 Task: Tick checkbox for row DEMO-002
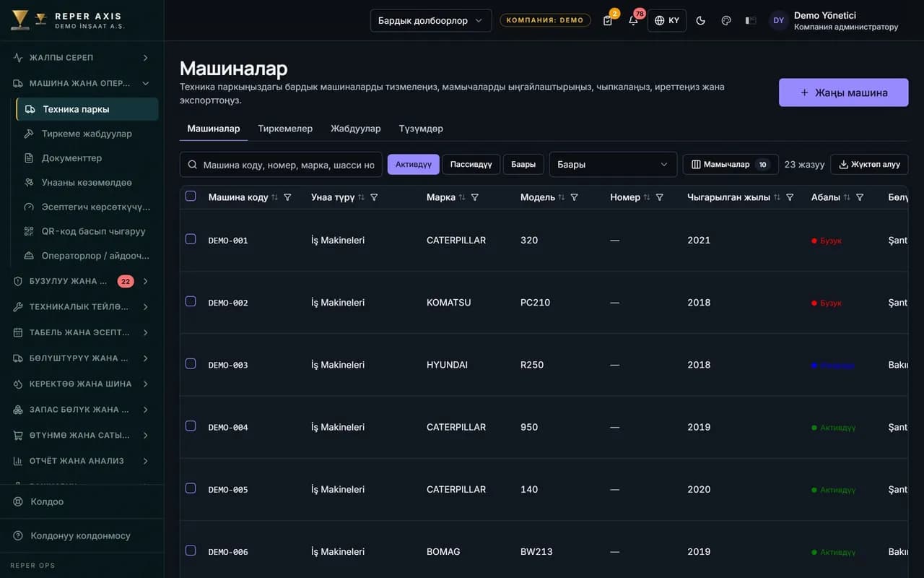tap(191, 301)
